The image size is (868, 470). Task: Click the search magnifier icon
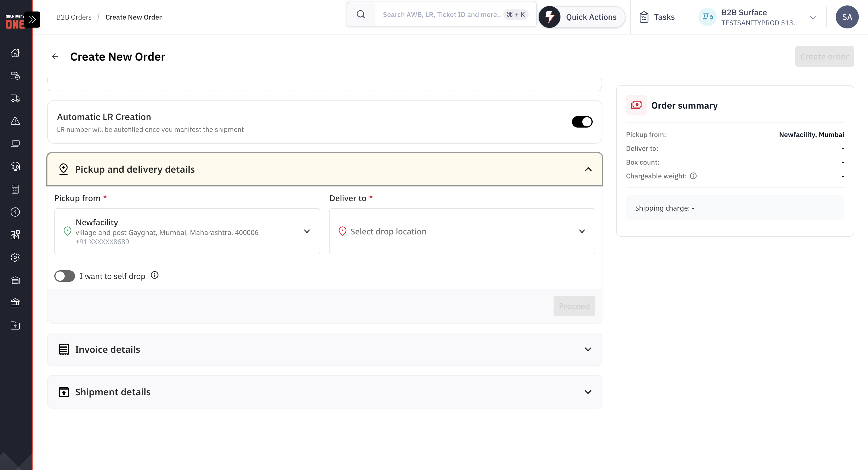360,14
